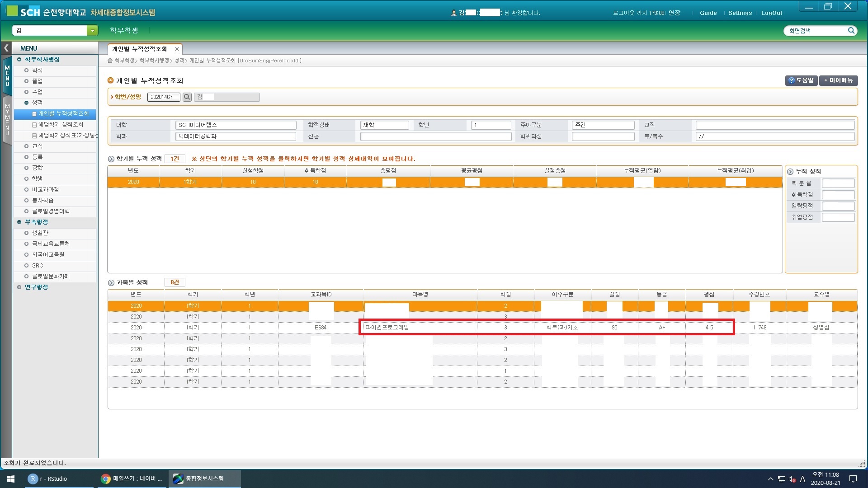Click the 연장 session extend link
This screenshot has width=868, height=488.
tap(674, 13)
